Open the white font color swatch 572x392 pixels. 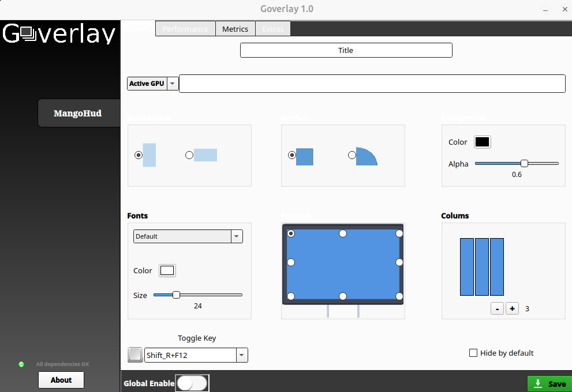(x=167, y=270)
